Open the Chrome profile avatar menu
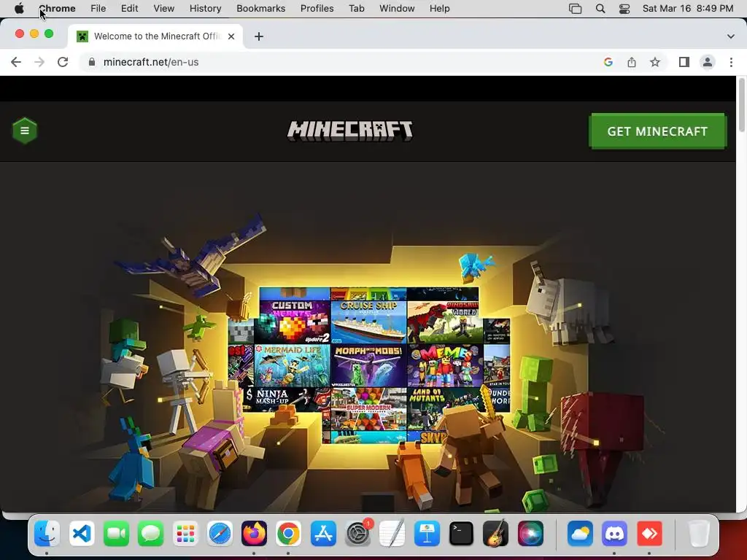Screen dimensions: 747x560 pos(708,62)
